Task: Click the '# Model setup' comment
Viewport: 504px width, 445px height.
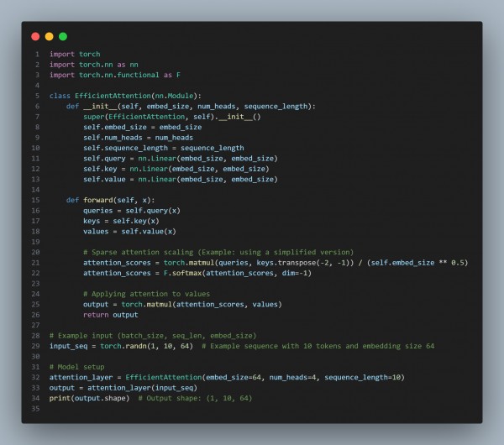Action: [x=76, y=367]
